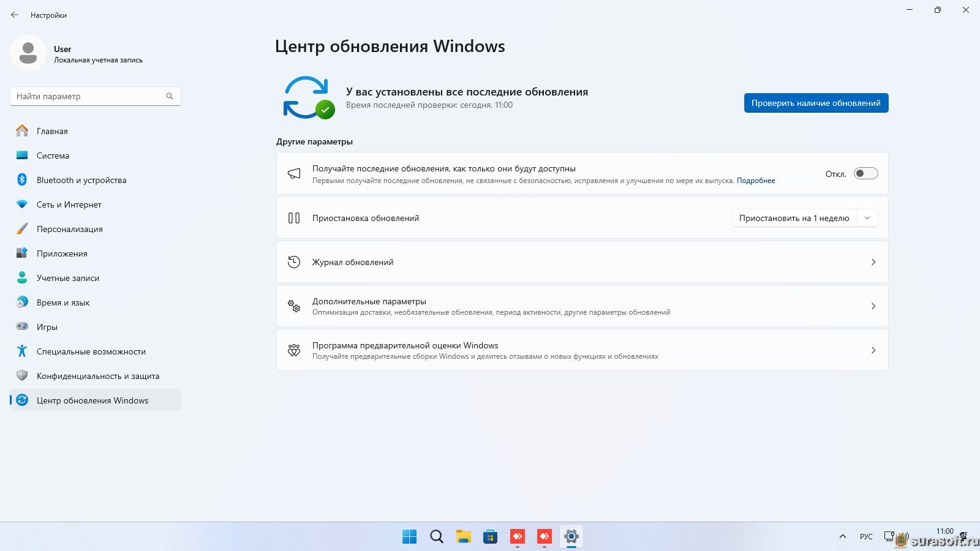
Task: Click the User account name text
Action: point(62,49)
